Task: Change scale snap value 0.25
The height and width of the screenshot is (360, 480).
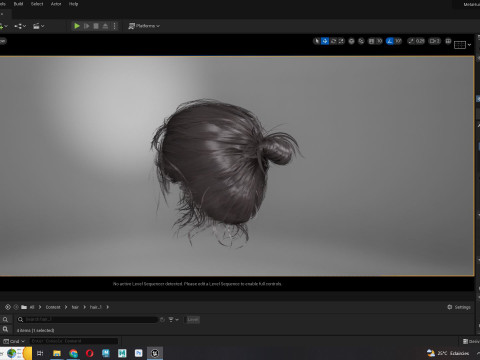Action: pyautogui.click(x=420, y=41)
